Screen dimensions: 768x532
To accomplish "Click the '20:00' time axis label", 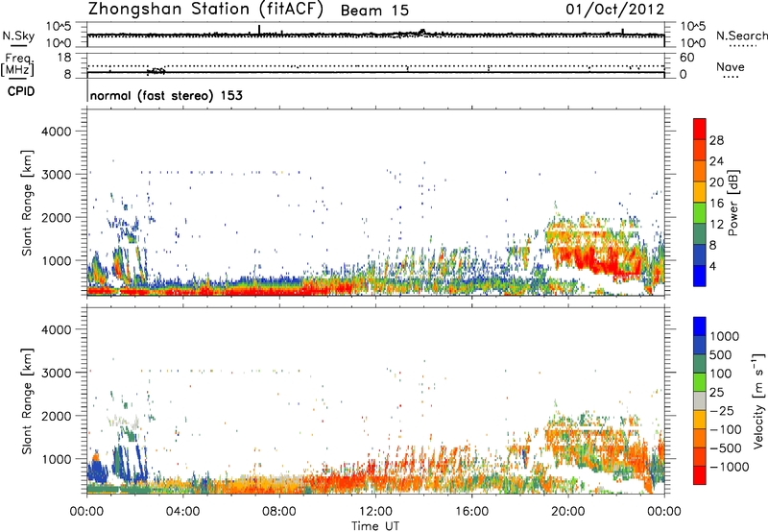I will tap(568, 512).
